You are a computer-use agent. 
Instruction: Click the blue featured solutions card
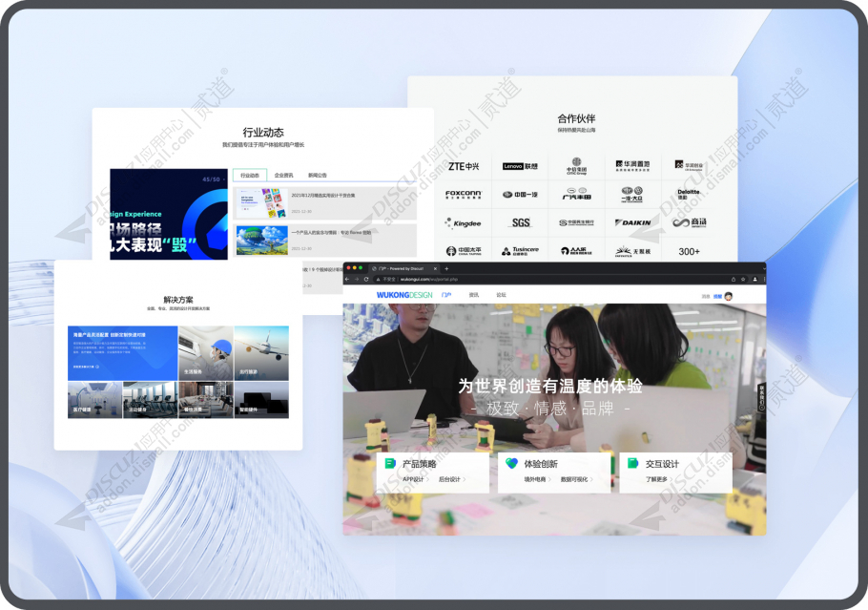click(x=122, y=353)
